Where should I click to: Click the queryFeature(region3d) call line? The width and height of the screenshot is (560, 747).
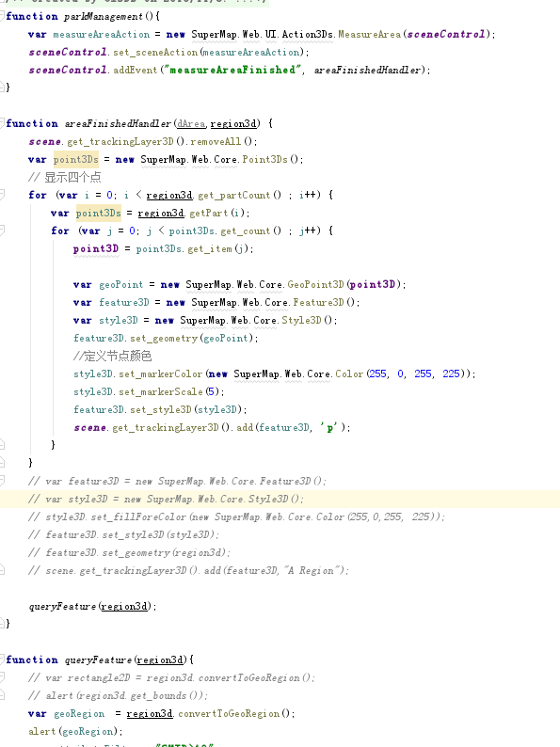92,606
